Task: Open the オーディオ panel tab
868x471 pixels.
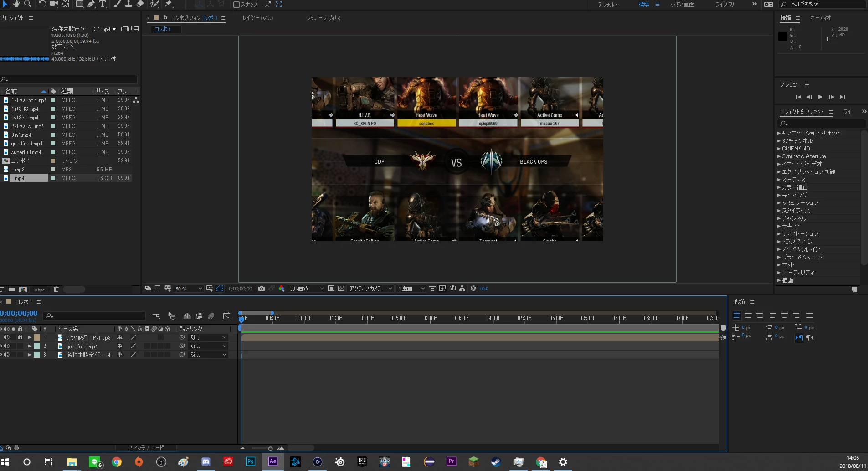Action: (x=820, y=18)
